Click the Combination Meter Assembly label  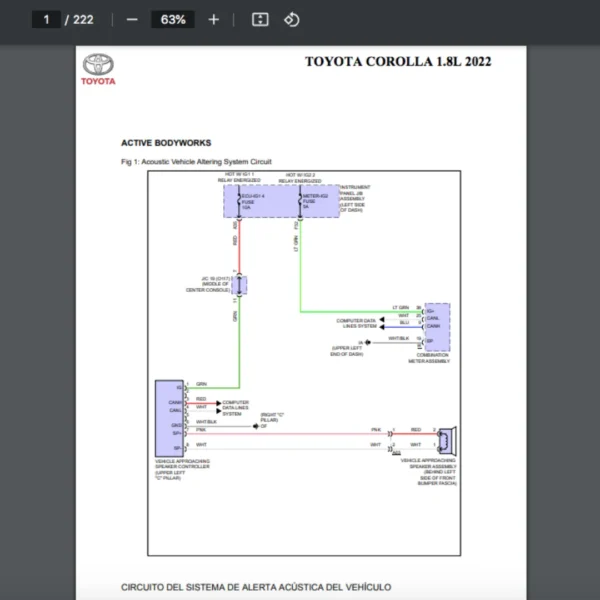pos(429,358)
